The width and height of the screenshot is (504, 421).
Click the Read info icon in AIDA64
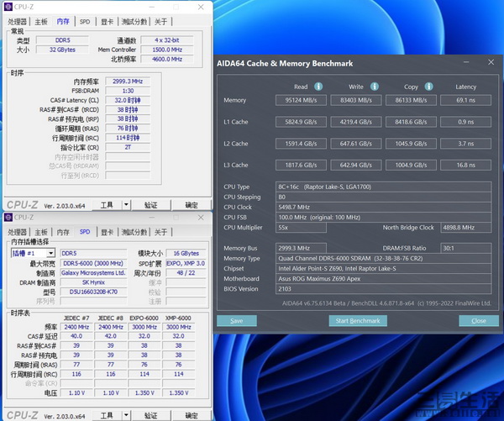[x=318, y=87]
